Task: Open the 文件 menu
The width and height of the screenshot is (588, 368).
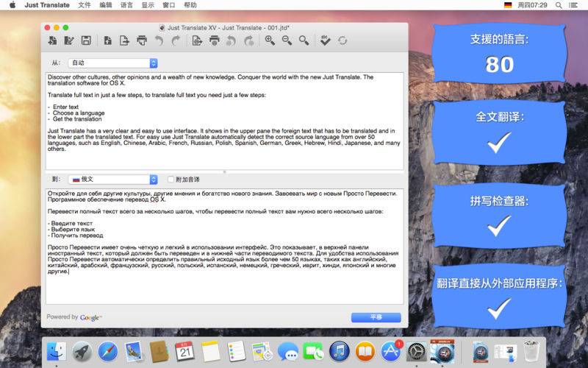Action: coord(85,5)
